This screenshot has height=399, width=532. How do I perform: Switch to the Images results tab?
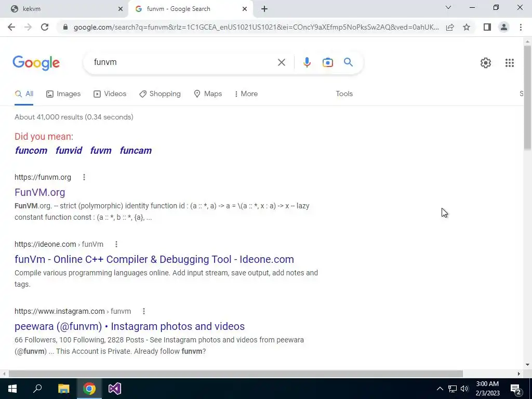[x=63, y=94]
